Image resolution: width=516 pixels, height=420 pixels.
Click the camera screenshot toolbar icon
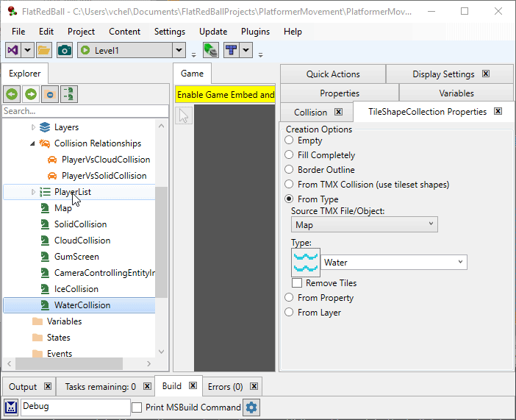pyautogui.click(x=65, y=50)
